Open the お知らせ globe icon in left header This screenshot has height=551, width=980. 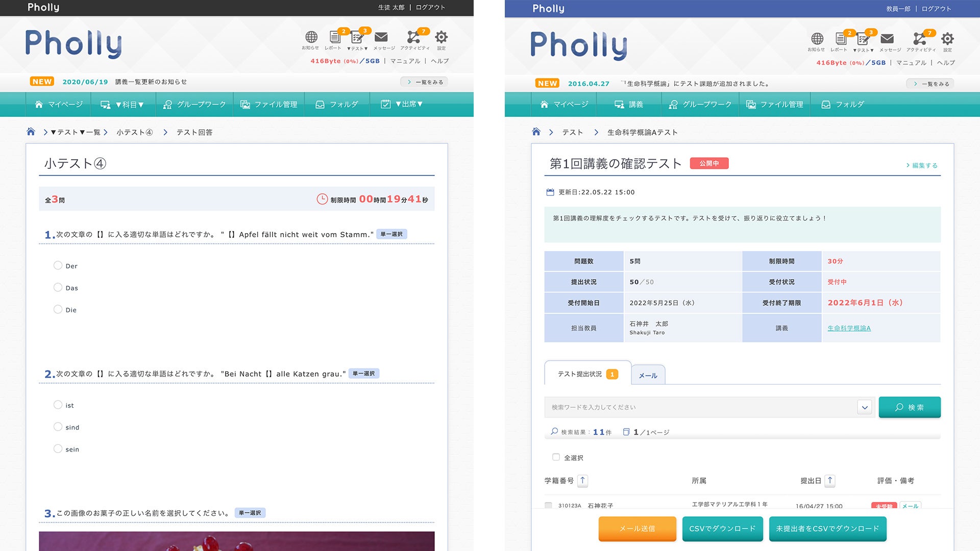point(311,37)
